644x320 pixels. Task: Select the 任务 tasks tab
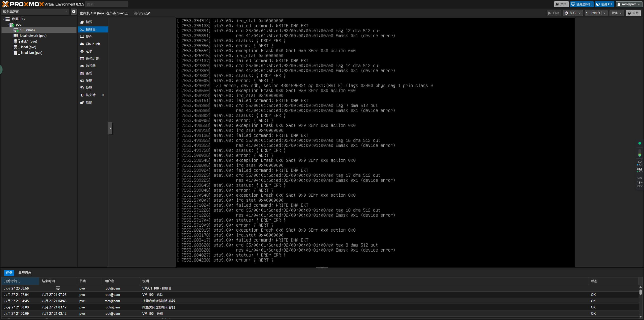pos(9,273)
